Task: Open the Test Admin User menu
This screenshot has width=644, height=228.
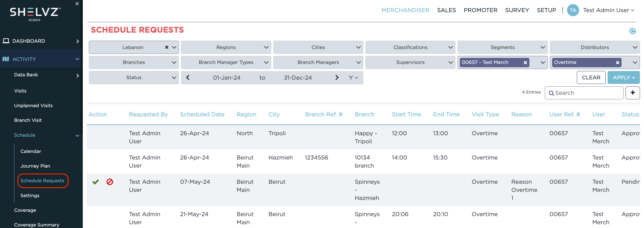Action: pos(608,10)
